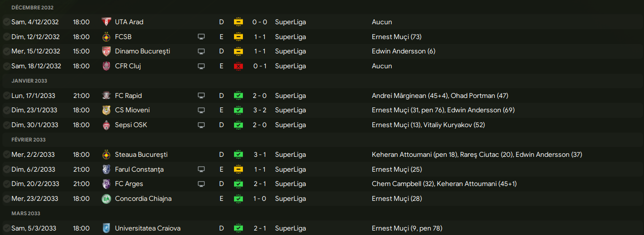This screenshot has height=235, width=644.
Task: Toggle the check circle for 4/12/2032 match
Action: pyautogui.click(x=6, y=22)
